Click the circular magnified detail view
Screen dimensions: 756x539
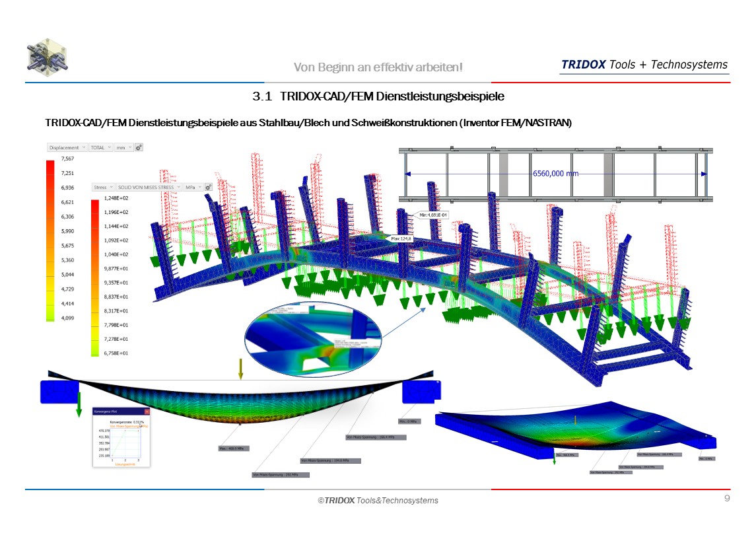tap(312, 337)
